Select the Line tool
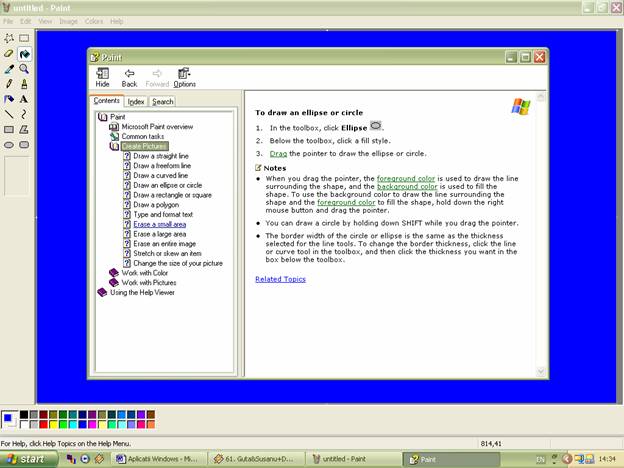Viewport: 624px width, 468px height. pyautogui.click(x=9, y=115)
